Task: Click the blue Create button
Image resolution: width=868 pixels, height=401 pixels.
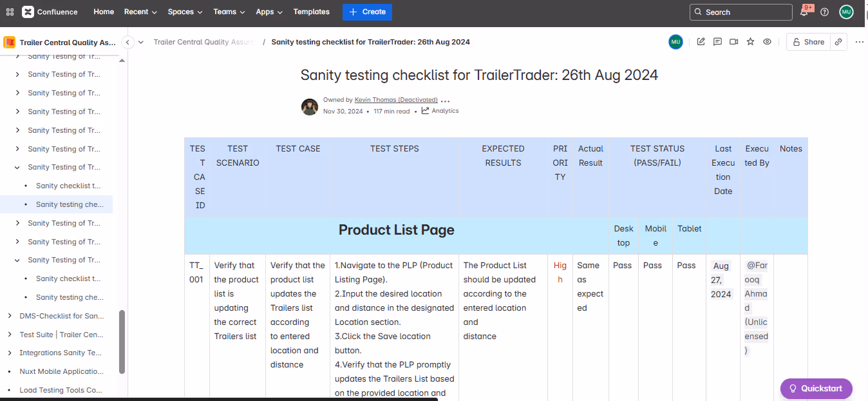Action: (x=367, y=12)
